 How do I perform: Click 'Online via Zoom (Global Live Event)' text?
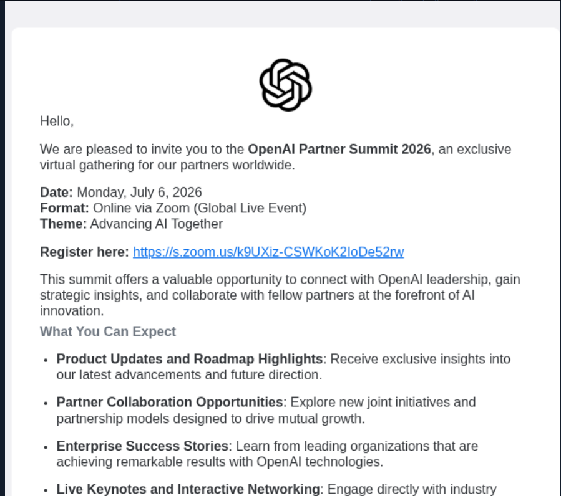[200, 208]
